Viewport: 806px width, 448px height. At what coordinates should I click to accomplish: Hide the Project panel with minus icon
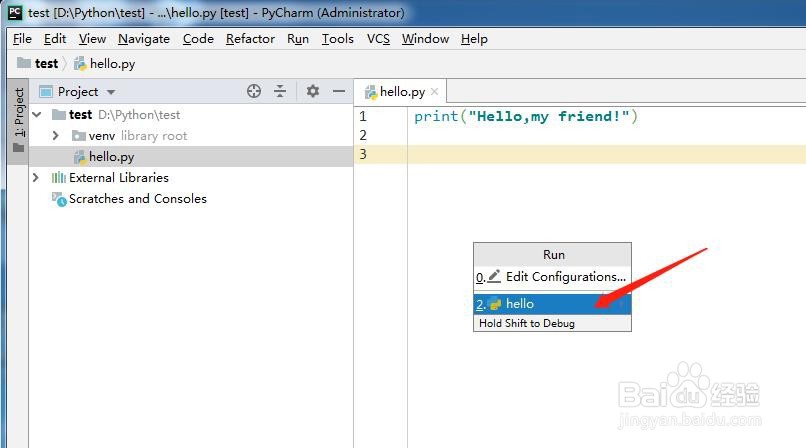pyautogui.click(x=339, y=91)
